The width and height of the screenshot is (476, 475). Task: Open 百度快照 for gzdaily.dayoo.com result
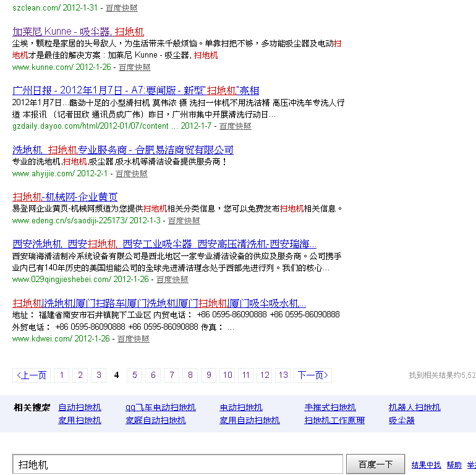click(x=236, y=126)
